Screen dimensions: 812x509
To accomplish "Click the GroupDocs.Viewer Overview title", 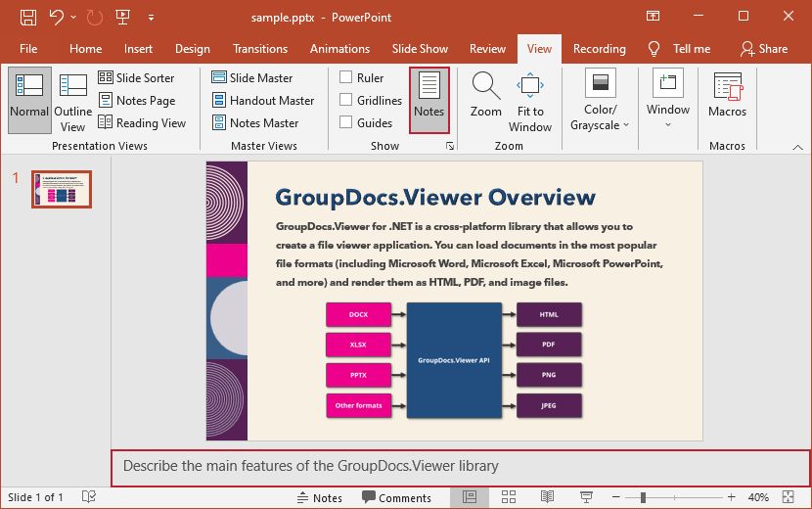I will tap(435, 198).
